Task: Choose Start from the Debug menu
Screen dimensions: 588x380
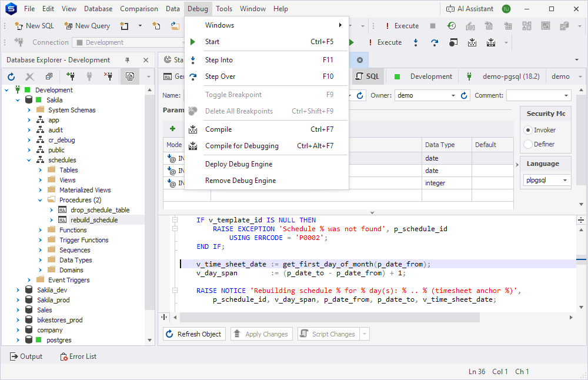Action: (x=267, y=42)
